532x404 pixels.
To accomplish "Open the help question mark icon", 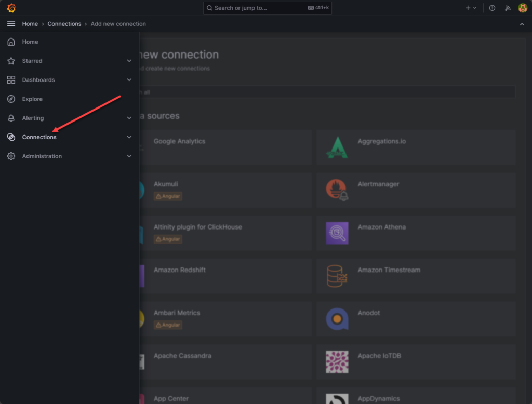I will tap(491, 8).
